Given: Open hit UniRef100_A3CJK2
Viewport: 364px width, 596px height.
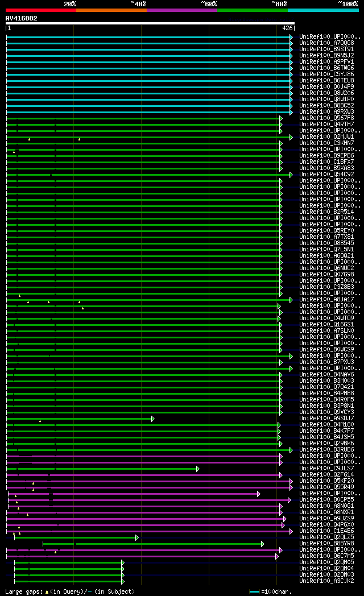Looking at the screenshot, I should pyautogui.click(x=326, y=581).
